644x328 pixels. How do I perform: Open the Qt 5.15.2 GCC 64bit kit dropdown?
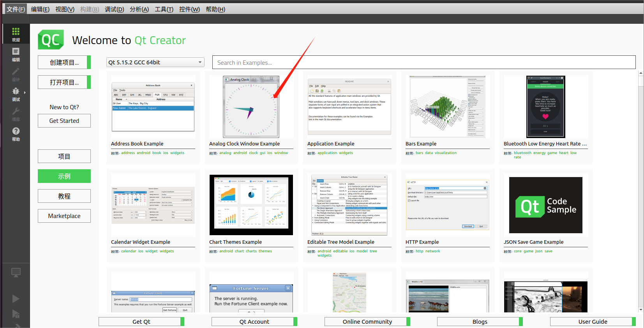point(155,62)
